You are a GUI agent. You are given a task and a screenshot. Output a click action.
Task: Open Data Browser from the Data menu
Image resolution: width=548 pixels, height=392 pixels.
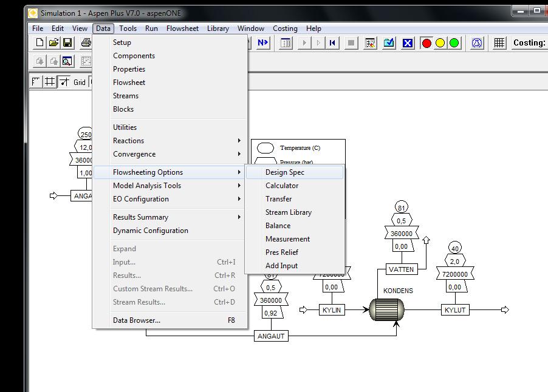point(170,320)
